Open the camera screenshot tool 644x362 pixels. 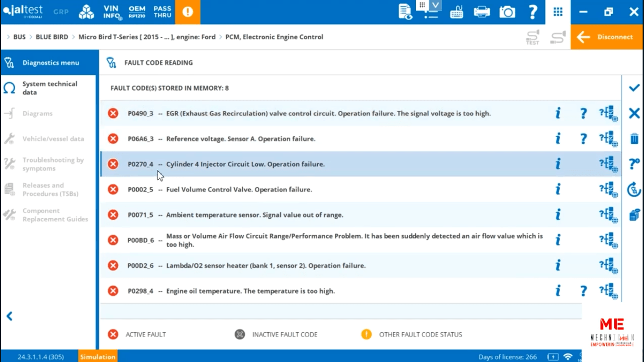click(x=507, y=12)
